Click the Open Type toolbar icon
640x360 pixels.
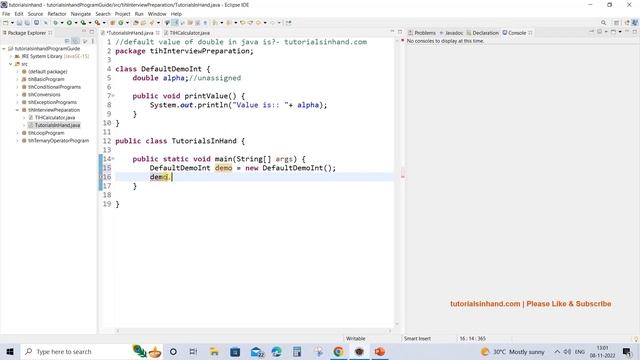135,23
